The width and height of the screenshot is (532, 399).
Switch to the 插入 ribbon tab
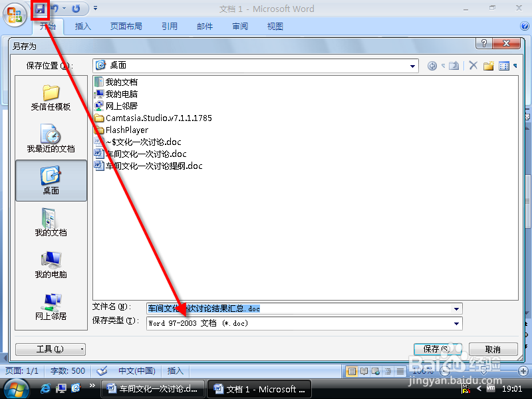(82, 27)
